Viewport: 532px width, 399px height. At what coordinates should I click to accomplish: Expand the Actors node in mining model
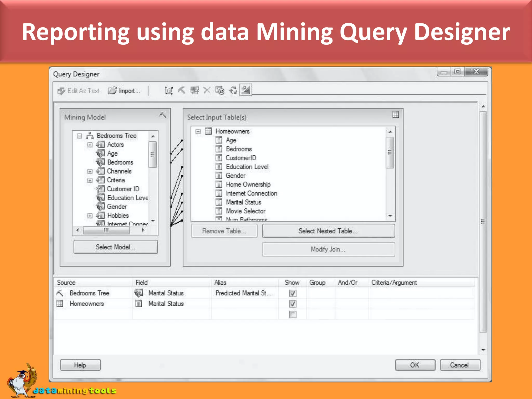[90, 145]
